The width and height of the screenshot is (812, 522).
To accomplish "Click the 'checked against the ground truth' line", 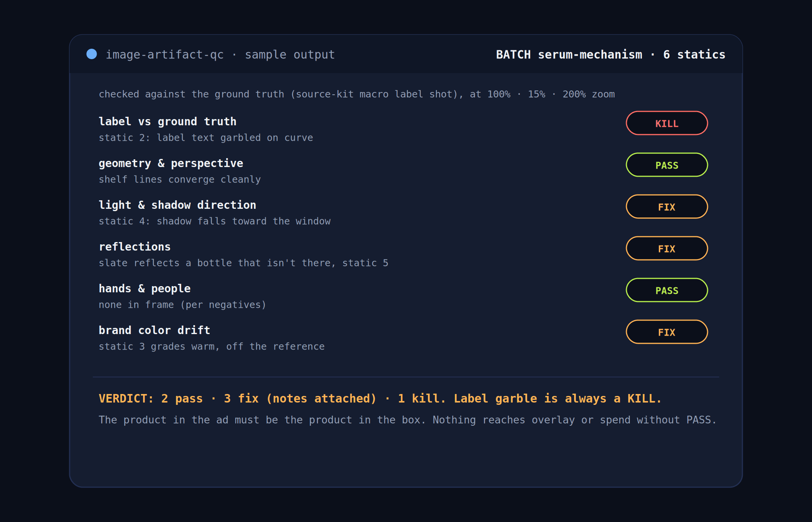I will click(357, 94).
